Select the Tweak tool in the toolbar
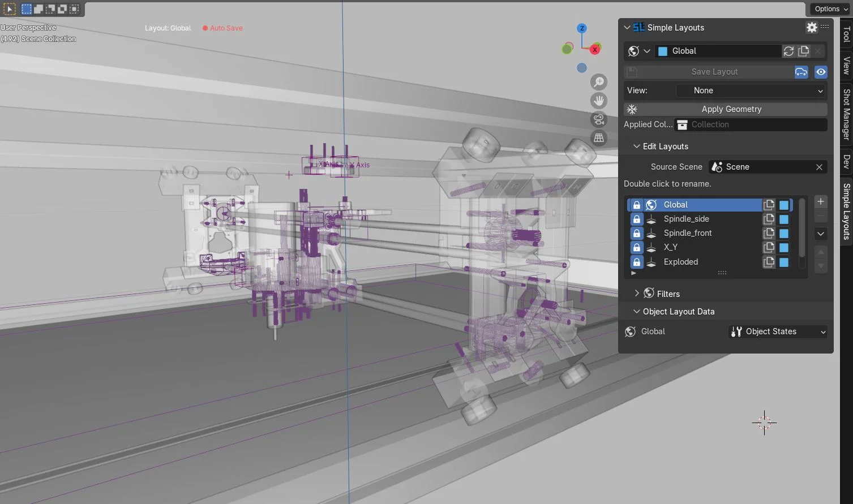 coord(10,8)
